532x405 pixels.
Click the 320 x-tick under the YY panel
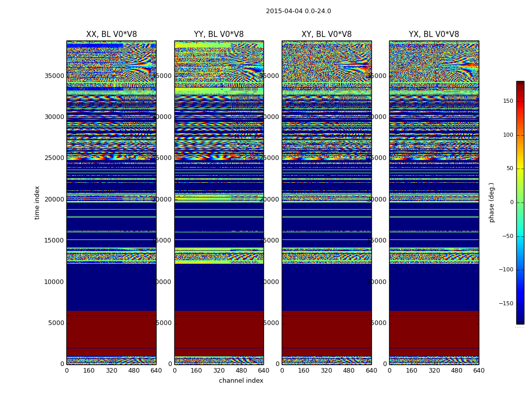[219, 371]
